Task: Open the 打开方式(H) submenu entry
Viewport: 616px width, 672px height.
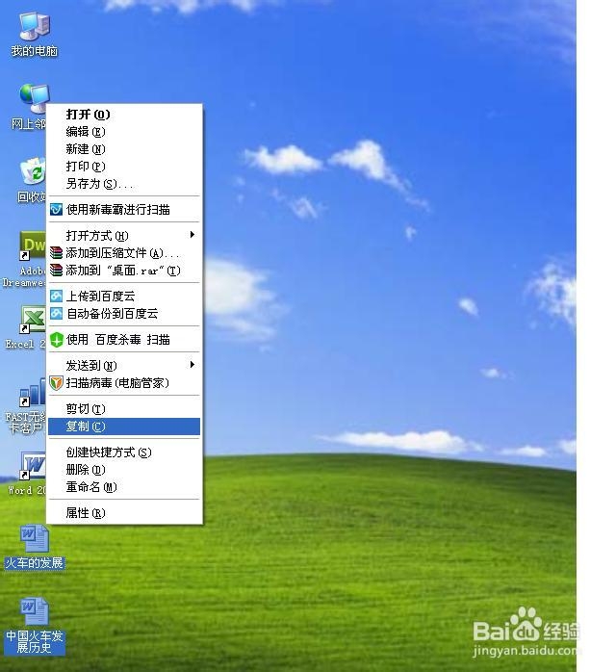Action: click(124, 235)
